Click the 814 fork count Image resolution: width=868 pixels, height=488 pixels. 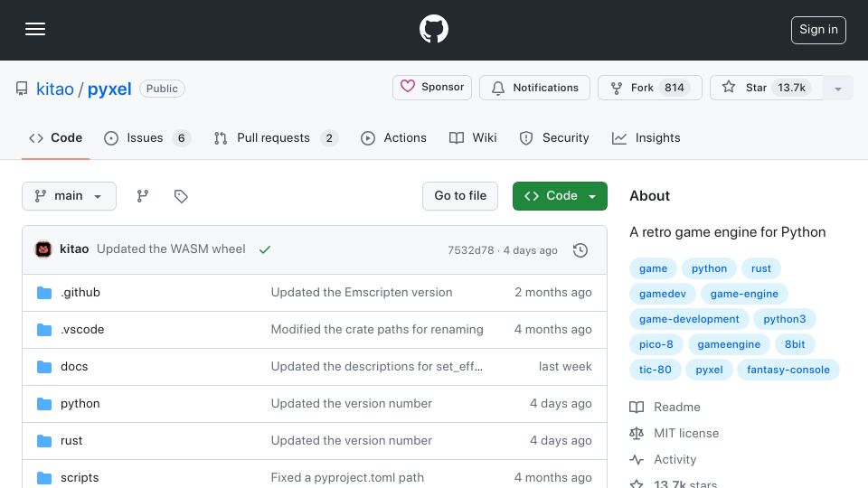click(674, 88)
